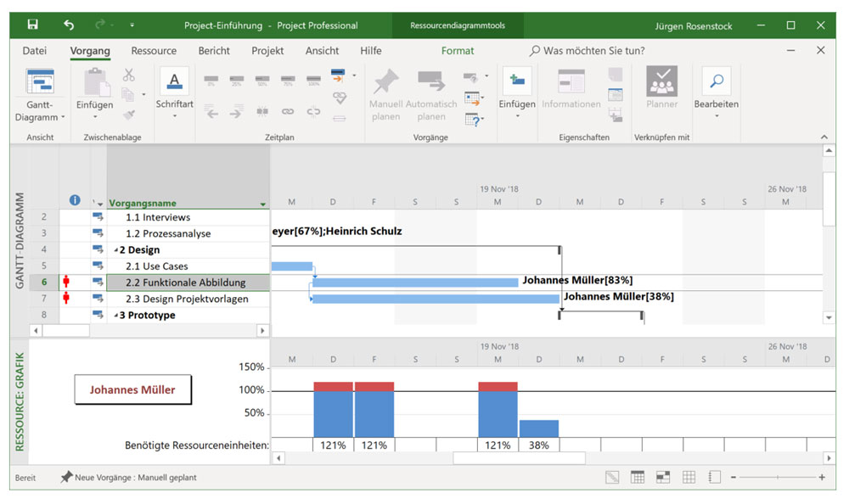Screen dimensions: 849x504
Task: Select row number 7 header
Action: coord(44,299)
